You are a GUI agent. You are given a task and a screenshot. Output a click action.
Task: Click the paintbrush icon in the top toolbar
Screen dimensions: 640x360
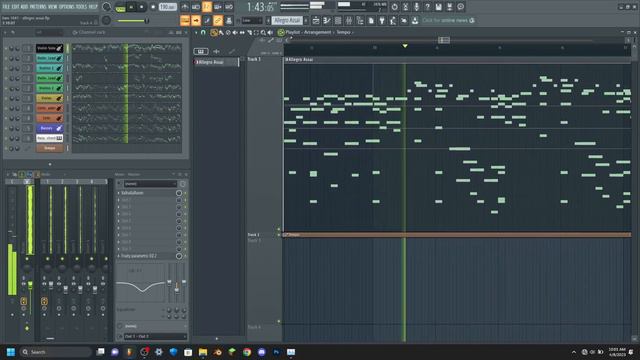point(207,20)
